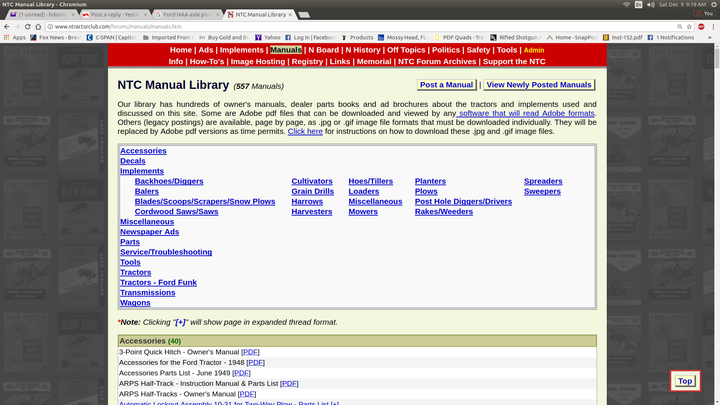Jump to Newspaper Ads category

pos(149,232)
